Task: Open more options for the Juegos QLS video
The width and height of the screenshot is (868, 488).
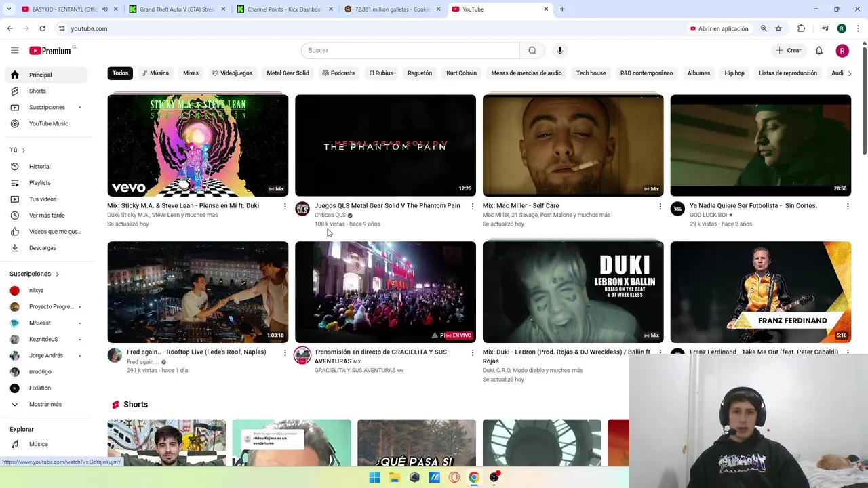Action: [x=473, y=206]
